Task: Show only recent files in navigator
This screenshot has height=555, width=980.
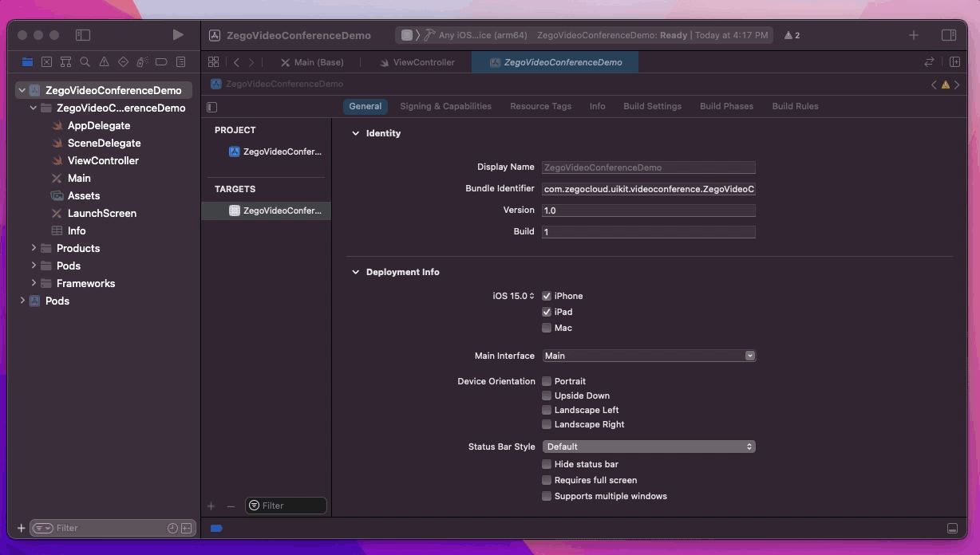Action: (172, 528)
